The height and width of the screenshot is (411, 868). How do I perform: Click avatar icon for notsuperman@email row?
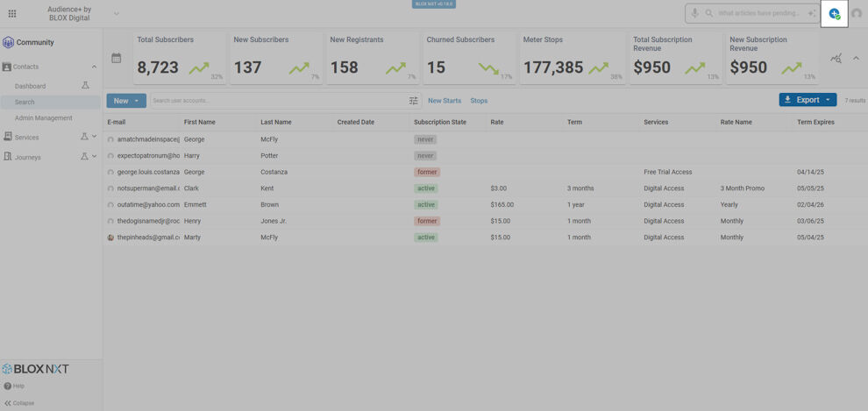coord(110,188)
